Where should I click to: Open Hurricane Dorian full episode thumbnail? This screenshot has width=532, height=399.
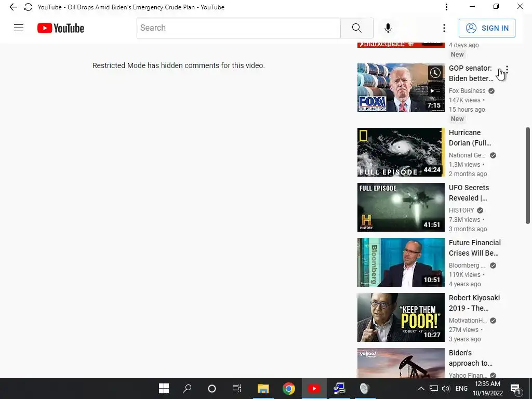[401, 152]
